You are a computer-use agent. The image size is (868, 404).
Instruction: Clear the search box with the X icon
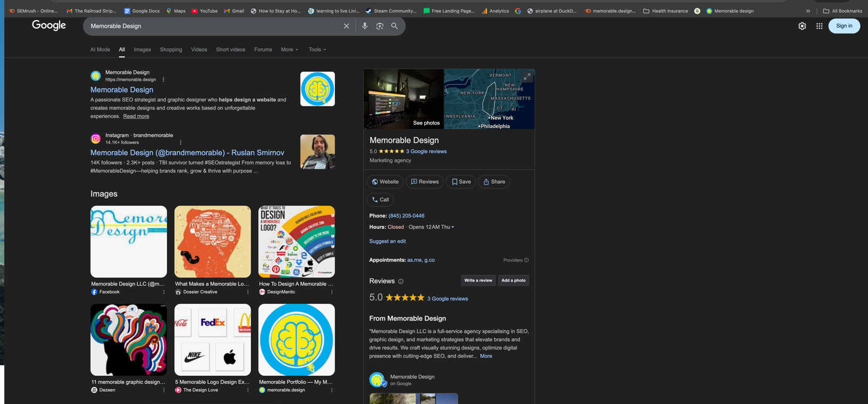point(346,26)
